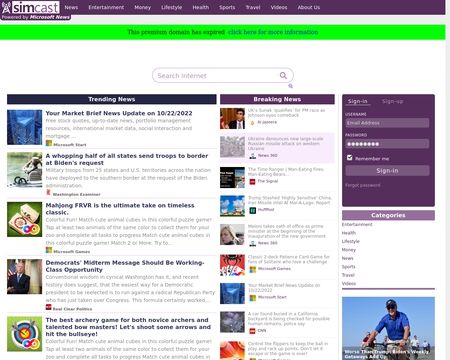Click the Time Ranger story thumbnail
This screenshot has height=360, width=450.
pyautogui.click(x=232, y=177)
